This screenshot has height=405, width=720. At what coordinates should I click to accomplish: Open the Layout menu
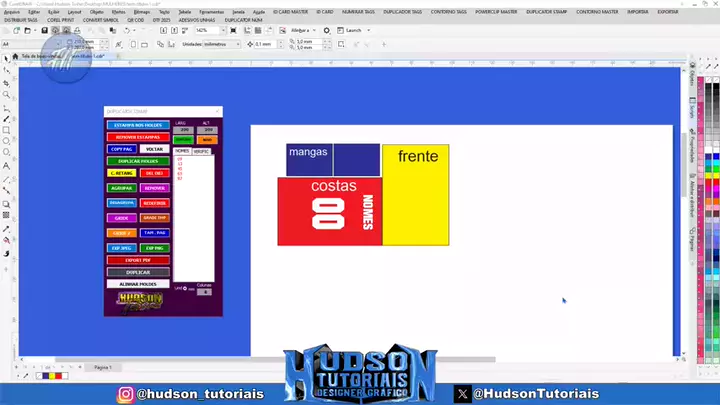74,11
